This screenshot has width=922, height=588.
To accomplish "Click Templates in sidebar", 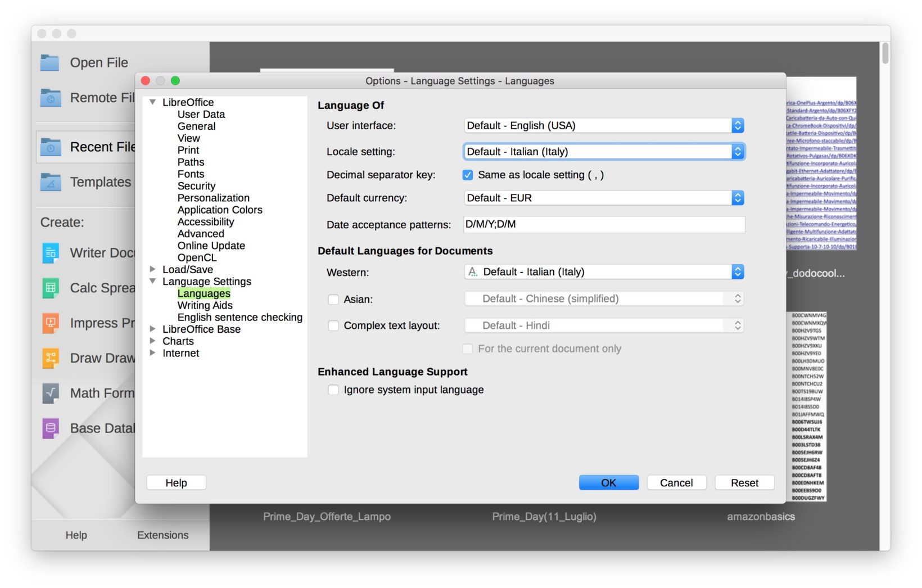I will tap(101, 182).
